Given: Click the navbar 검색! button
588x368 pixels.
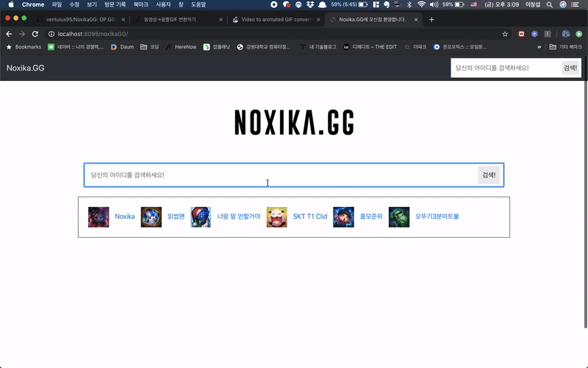Looking at the screenshot, I should 570,68.
